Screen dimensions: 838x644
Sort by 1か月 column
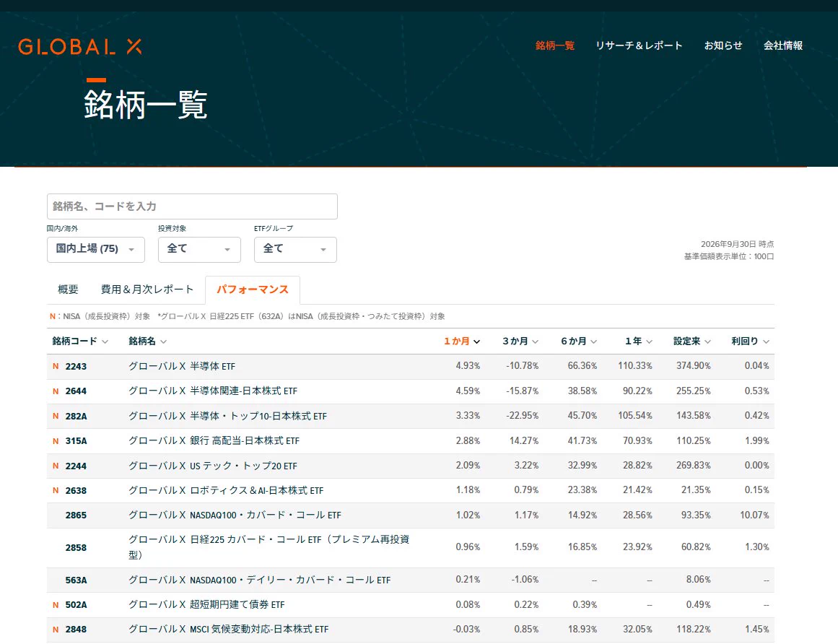tap(462, 341)
